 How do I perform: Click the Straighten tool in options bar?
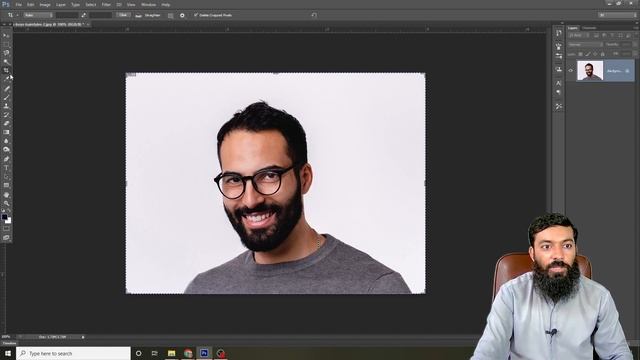coord(149,15)
